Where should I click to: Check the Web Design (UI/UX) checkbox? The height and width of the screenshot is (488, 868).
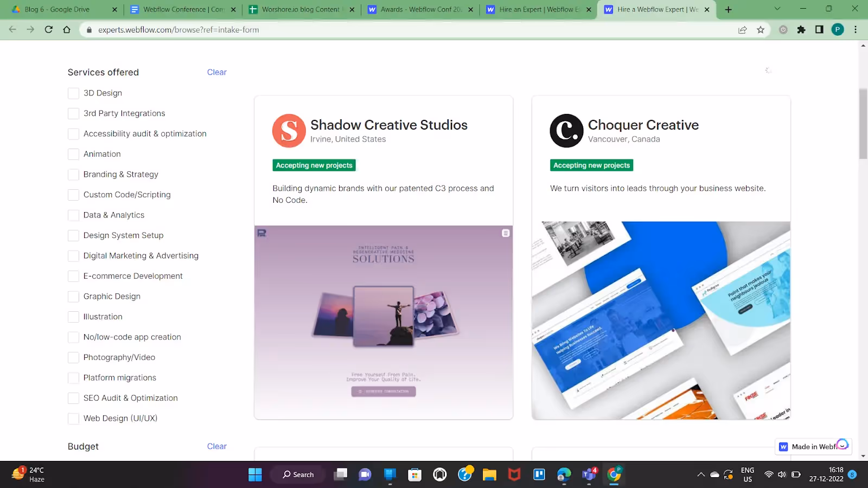click(x=73, y=419)
